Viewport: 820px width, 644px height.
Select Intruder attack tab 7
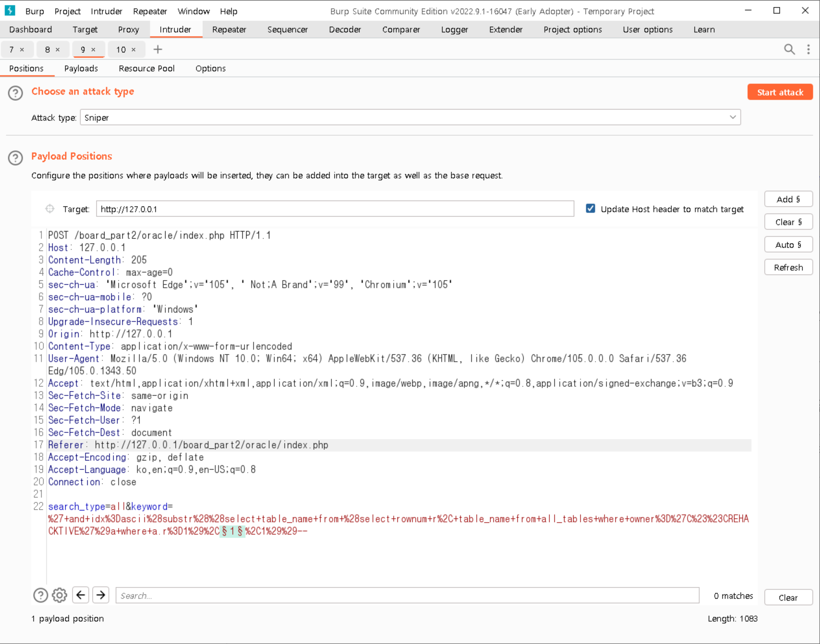12,50
